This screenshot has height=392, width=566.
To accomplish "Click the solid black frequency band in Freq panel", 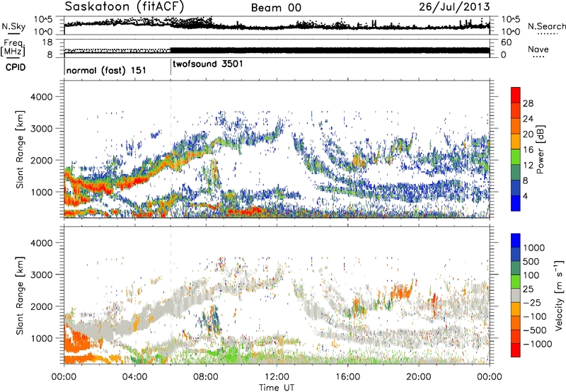I will [330, 50].
